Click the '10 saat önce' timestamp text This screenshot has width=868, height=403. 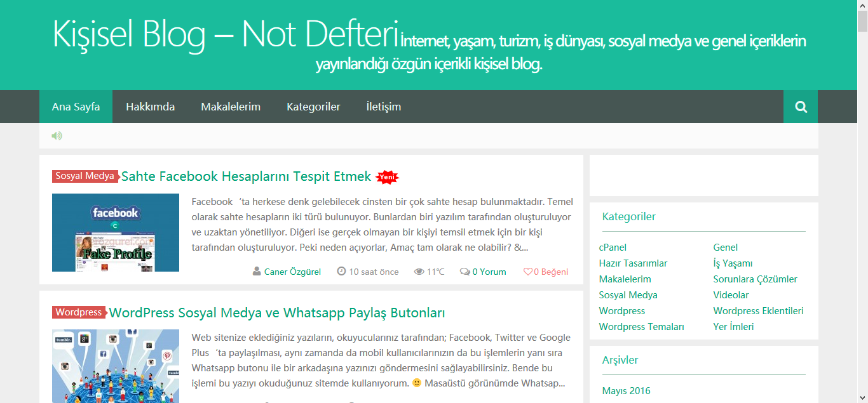pos(374,272)
